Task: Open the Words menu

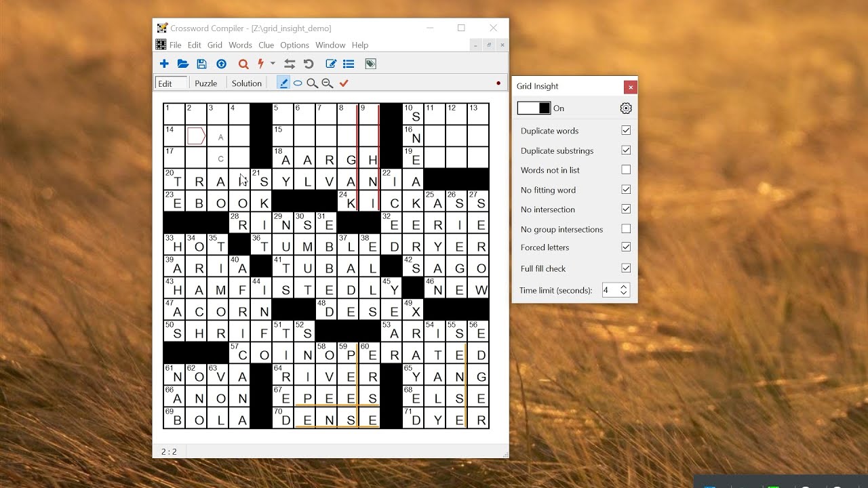Action: pyautogui.click(x=240, y=45)
